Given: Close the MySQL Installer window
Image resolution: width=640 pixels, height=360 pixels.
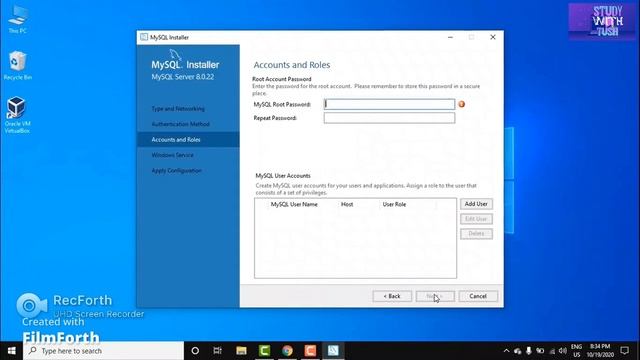Looking at the screenshot, I should pyautogui.click(x=493, y=37).
